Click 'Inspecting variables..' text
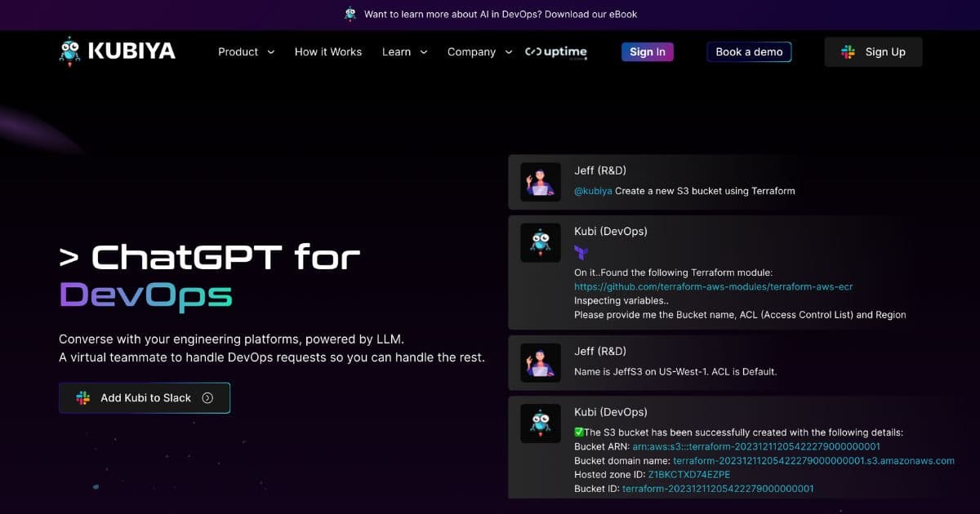This screenshot has width=980, height=514. coord(621,300)
